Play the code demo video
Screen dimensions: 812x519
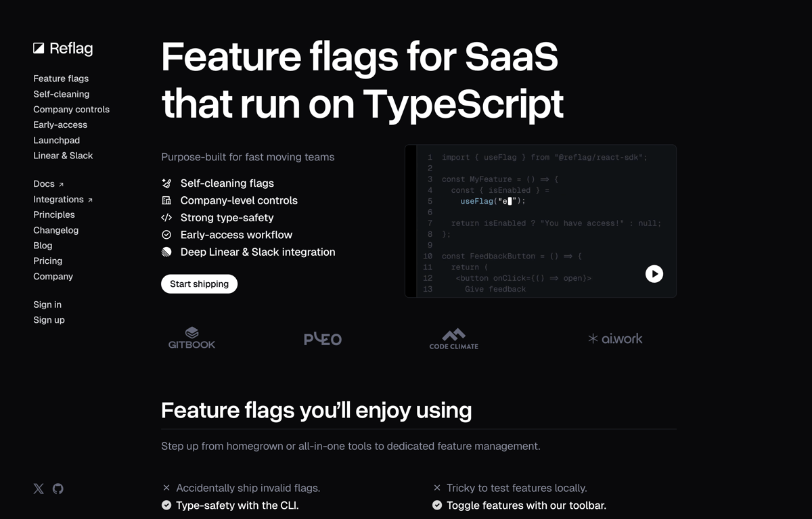pos(654,274)
